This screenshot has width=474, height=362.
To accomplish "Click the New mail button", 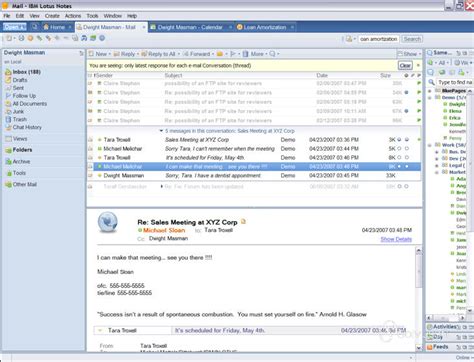I will (99, 54).
